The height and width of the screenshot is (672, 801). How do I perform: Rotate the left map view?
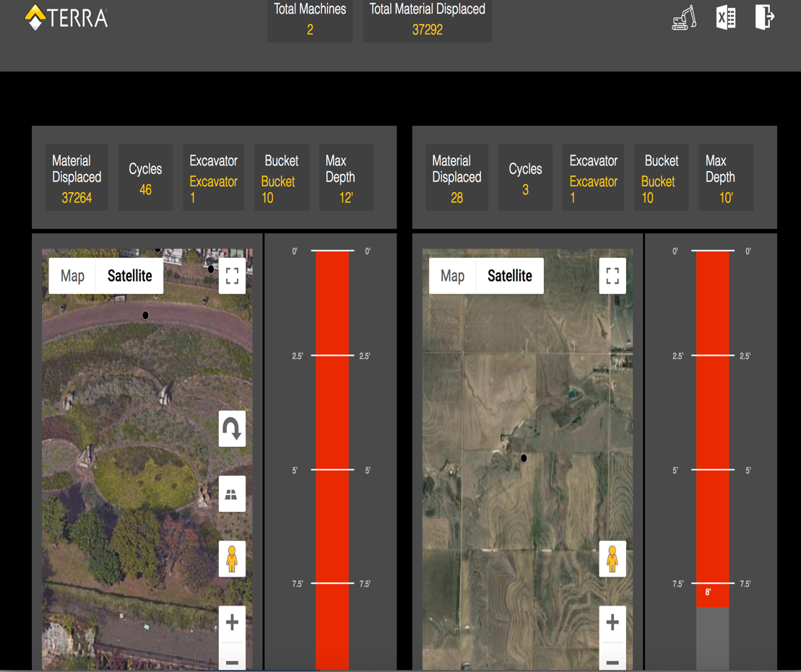[x=232, y=429]
